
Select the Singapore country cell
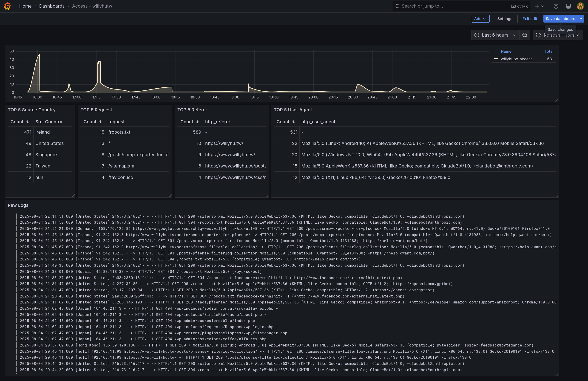point(53,155)
